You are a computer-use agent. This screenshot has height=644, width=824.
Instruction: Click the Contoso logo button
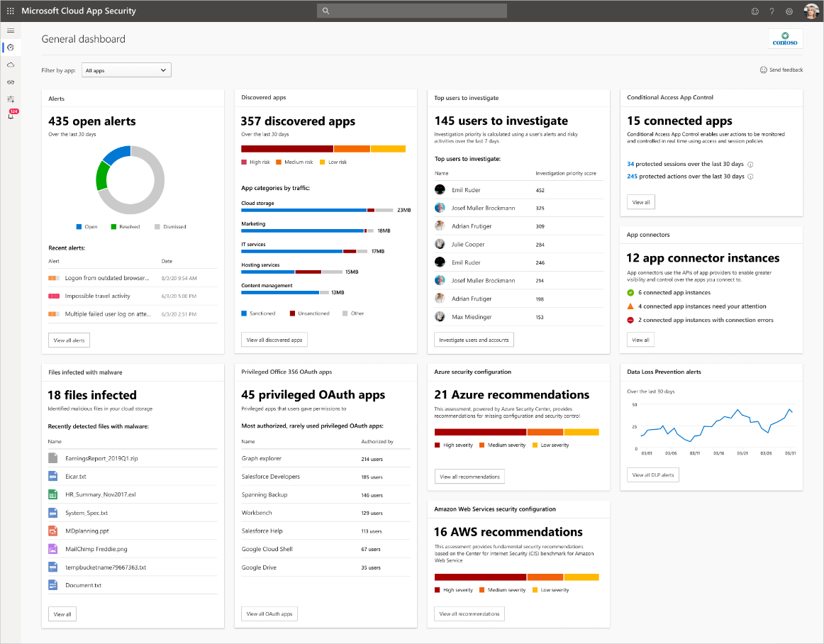[x=784, y=39]
